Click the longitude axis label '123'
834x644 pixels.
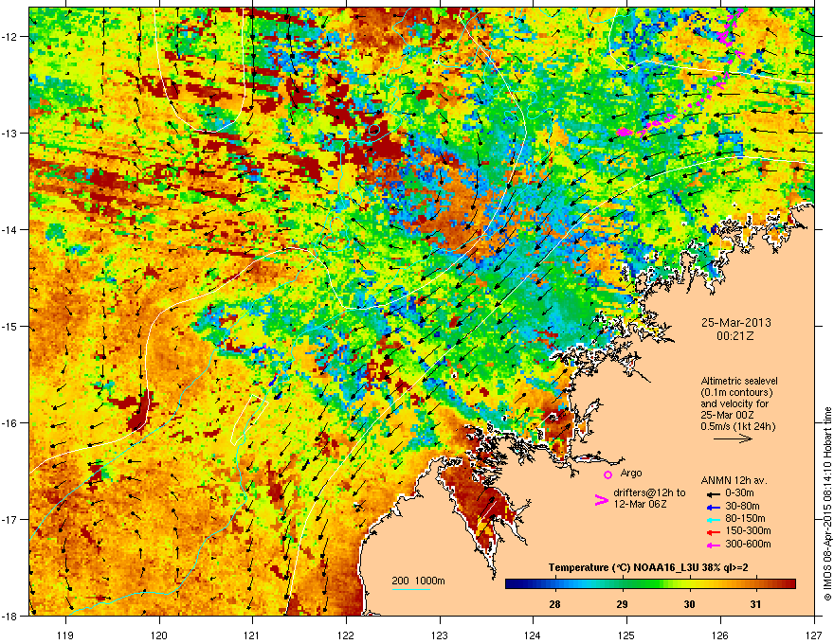point(440,635)
